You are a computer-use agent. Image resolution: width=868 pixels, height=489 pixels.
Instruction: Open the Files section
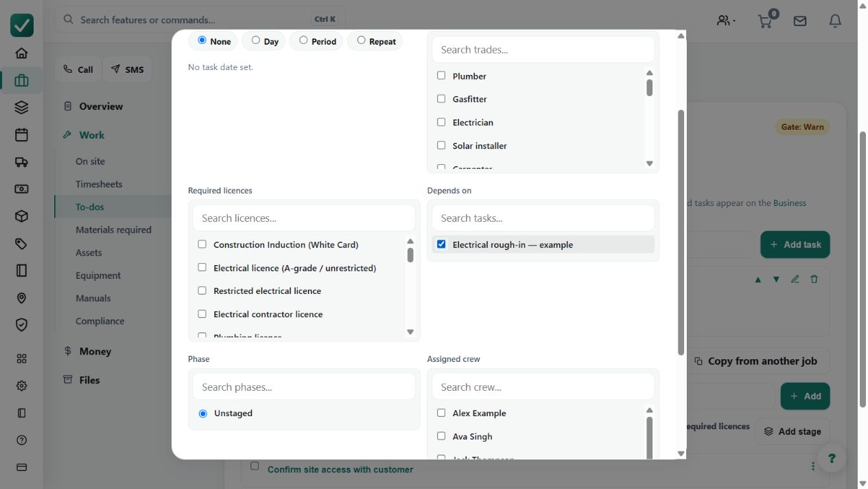[x=89, y=380]
